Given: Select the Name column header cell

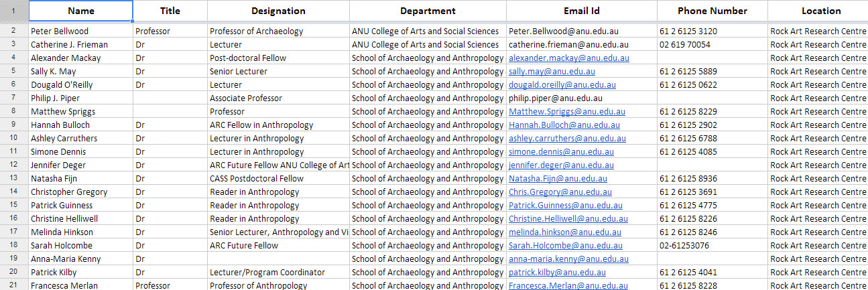Looking at the screenshot, I should (81, 11).
